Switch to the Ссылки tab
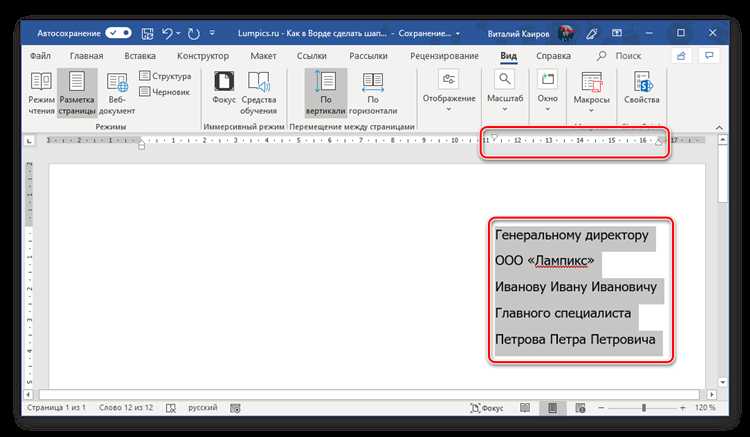Viewport: 750px width, 437px height. (x=311, y=56)
